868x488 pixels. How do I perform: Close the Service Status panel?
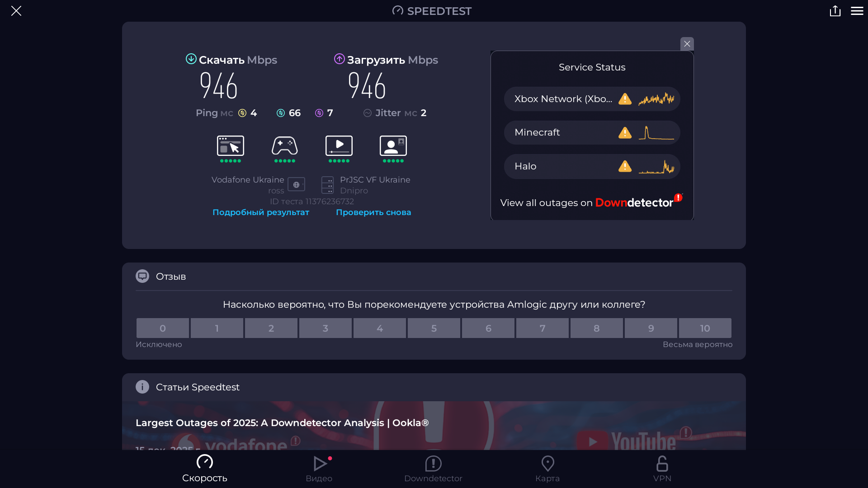[x=687, y=44]
